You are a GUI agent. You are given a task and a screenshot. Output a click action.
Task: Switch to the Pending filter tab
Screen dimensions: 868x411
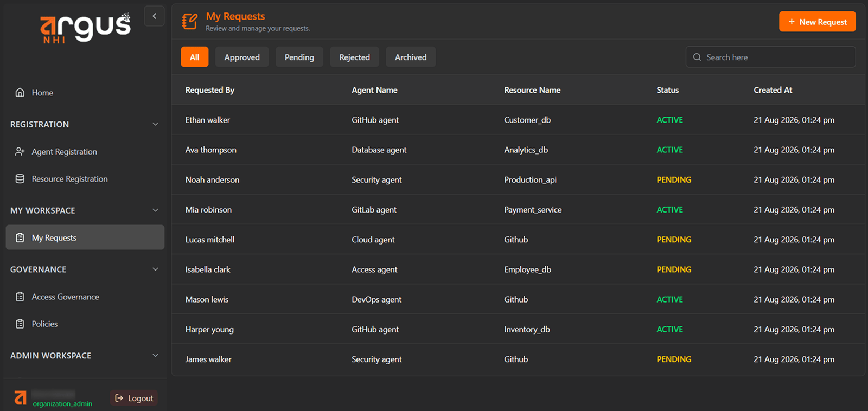[299, 57]
